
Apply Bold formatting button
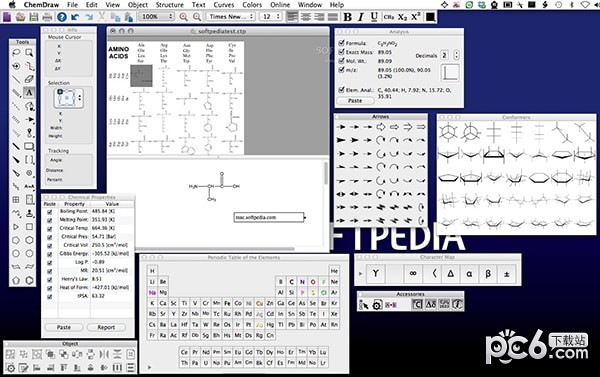(347, 17)
